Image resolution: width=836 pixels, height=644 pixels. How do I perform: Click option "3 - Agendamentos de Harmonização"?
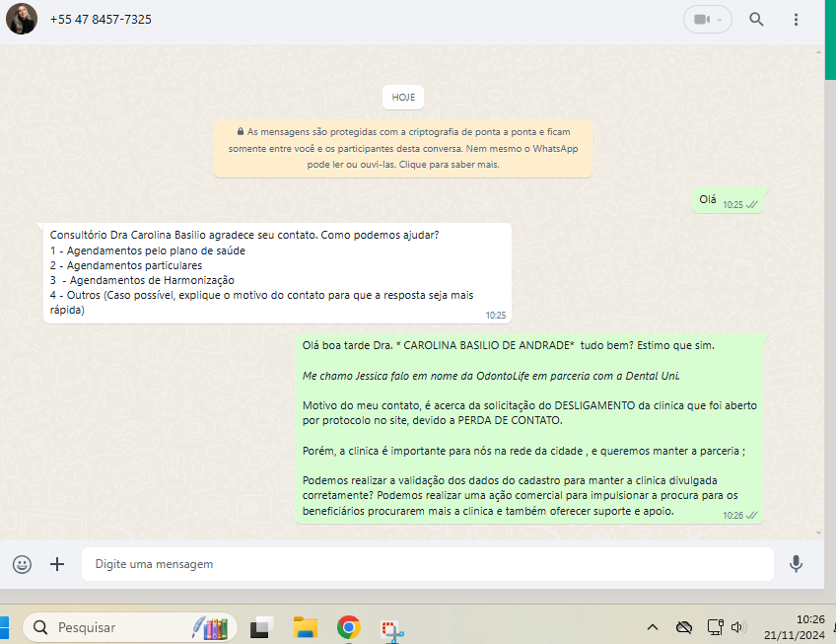142,280
